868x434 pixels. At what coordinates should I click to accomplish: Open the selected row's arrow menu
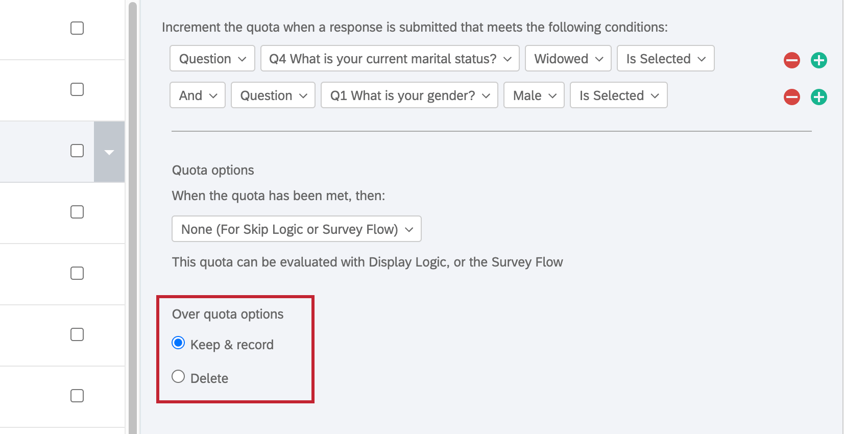109,152
